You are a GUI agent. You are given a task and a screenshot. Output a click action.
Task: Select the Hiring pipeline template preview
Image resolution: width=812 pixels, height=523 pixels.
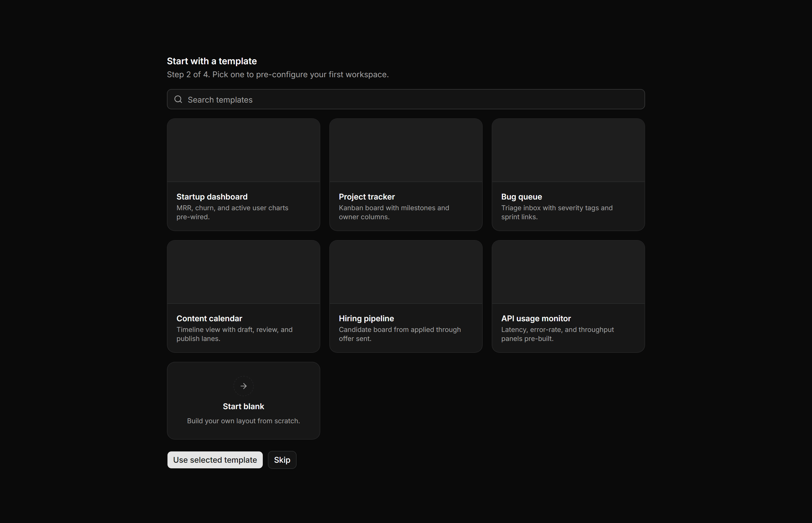406,272
